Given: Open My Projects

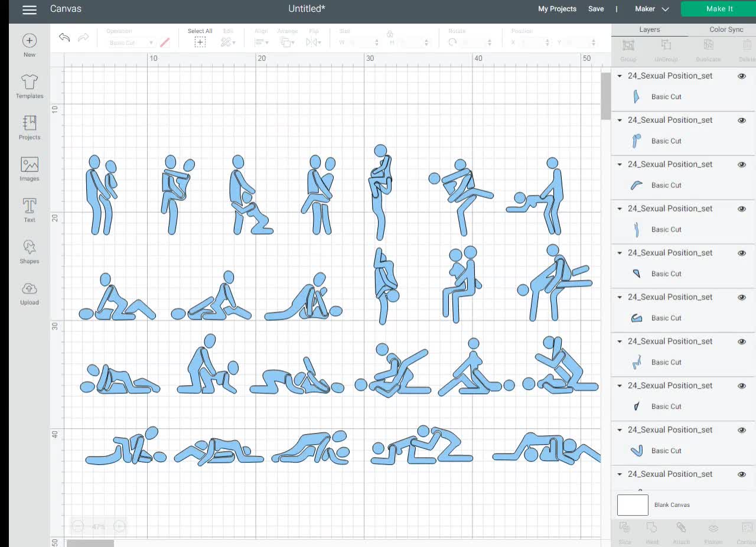Looking at the screenshot, I should tap(557, 9).
